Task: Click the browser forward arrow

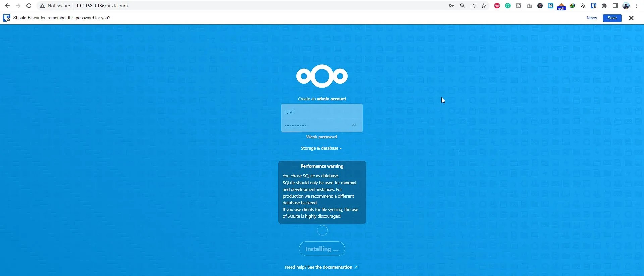Action: pyautogui.click(x=18, y=6)
